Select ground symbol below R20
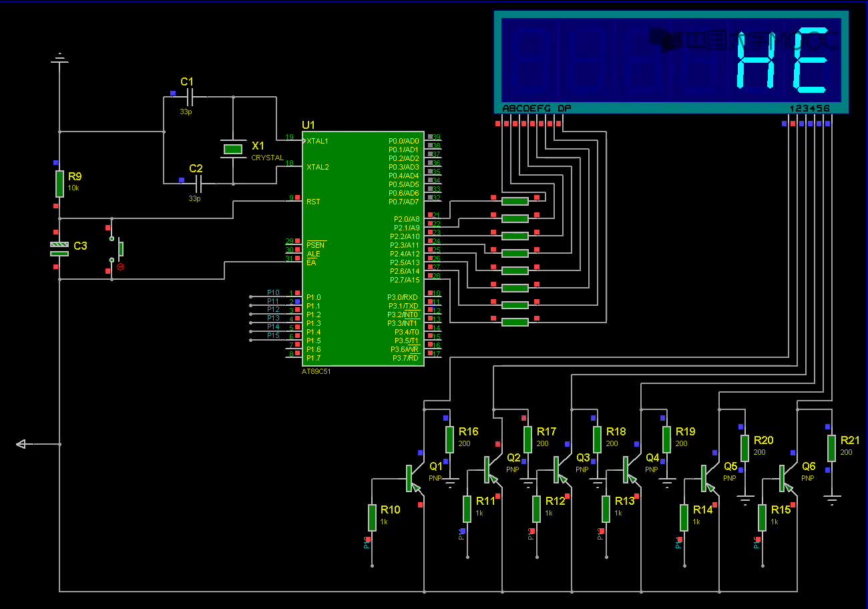The height and width of the screenshot is (609, 868). (x=744, y=499)
